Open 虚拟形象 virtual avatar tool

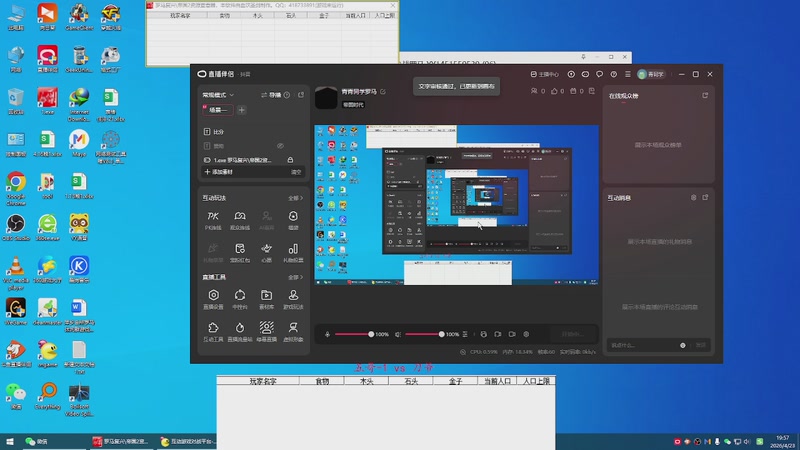pos(293,331)
